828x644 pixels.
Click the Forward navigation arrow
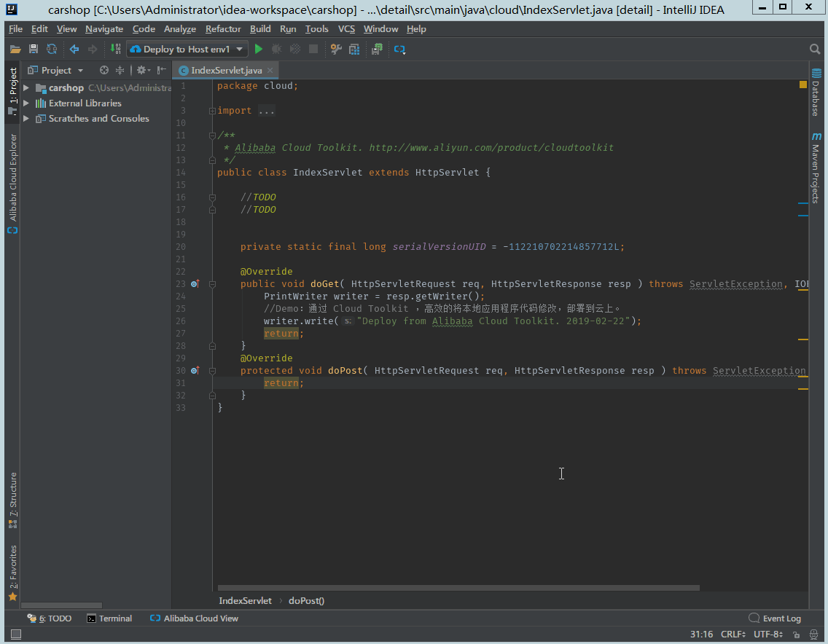point(93,49)
